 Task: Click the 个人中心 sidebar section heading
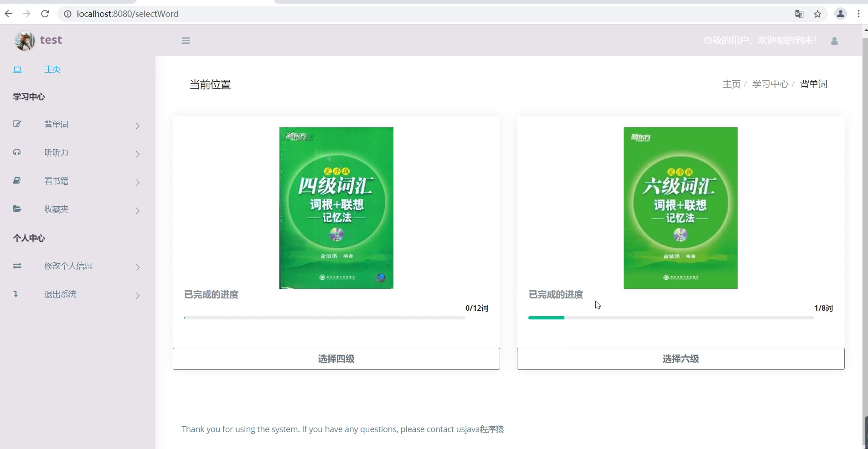pyautogui.click(x=29, y=238)
